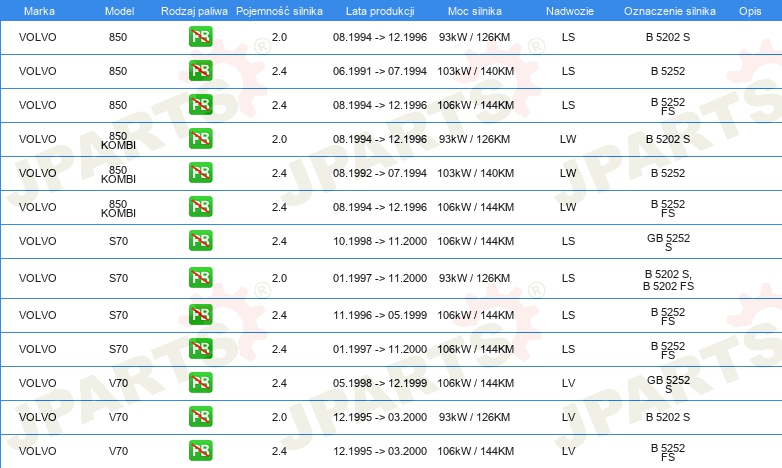The width and height of the screenshot is (782, 468).
Task: Click the Nadwozie column header
Action: pyautogui.click(x=570, y=11)
